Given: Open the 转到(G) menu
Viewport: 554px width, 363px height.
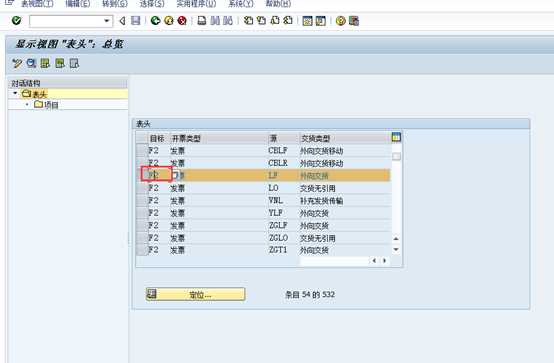Looking at the screenshot, I should pyautogui.click(x=115, y=4).
